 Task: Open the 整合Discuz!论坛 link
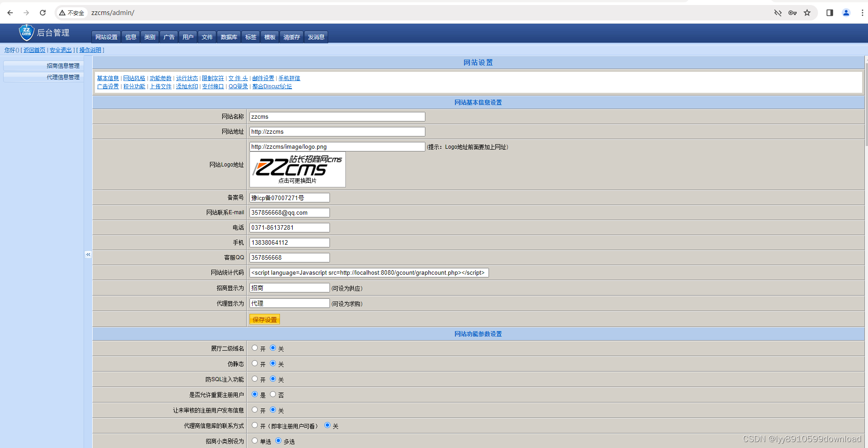(x=272, y=86)
